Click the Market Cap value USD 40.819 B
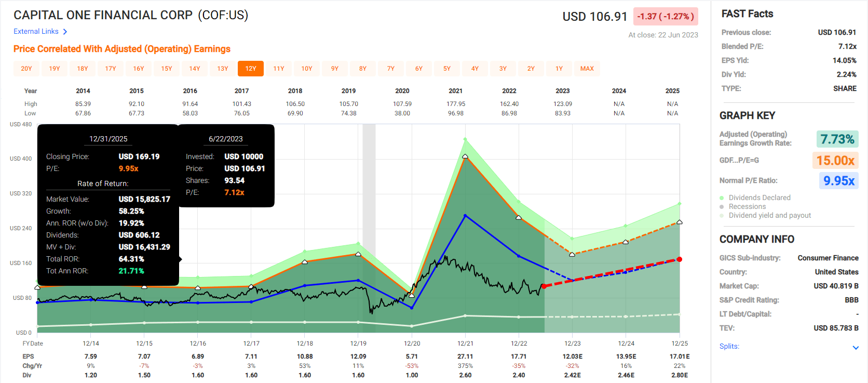 pos(836,286)
